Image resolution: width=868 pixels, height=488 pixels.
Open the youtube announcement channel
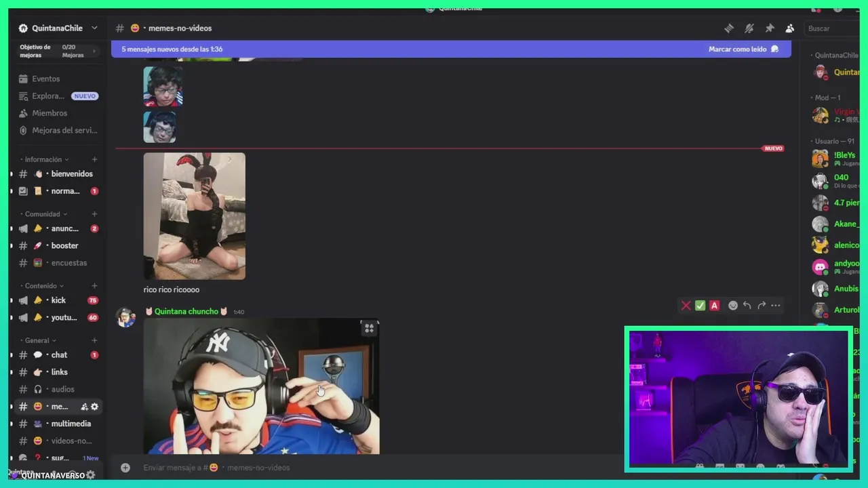58,317
